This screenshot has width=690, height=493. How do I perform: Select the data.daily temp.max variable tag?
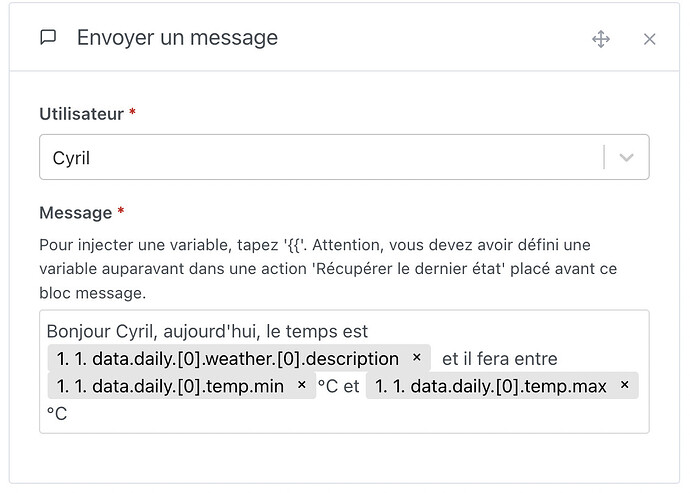click(490, 386)
